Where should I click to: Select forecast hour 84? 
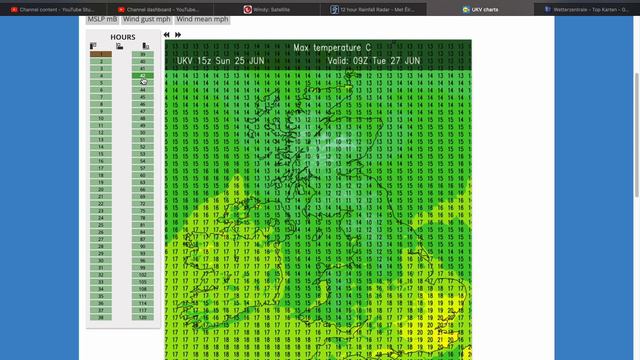pos(143,232)
